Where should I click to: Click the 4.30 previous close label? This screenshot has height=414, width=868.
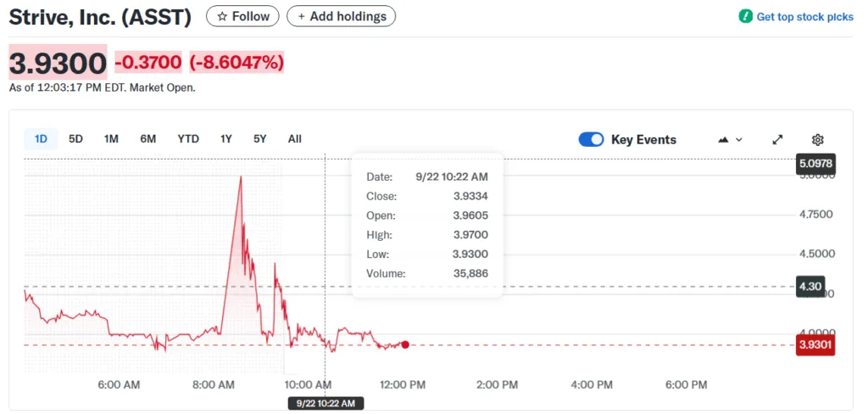810,287
